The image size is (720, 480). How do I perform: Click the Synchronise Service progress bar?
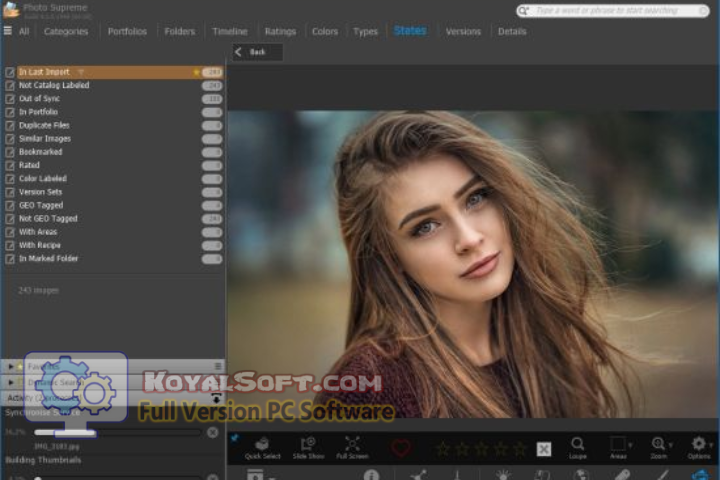(x=118, y=432)
